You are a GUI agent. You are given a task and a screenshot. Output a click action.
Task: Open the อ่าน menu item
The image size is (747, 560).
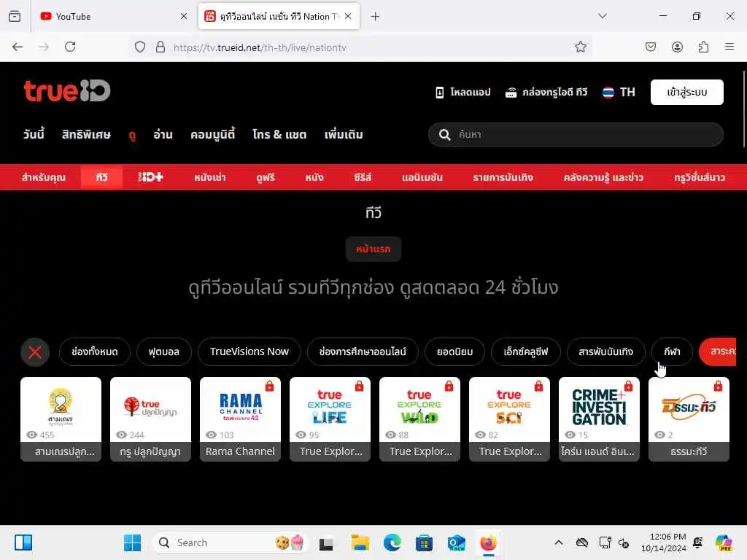pos(163,135)
